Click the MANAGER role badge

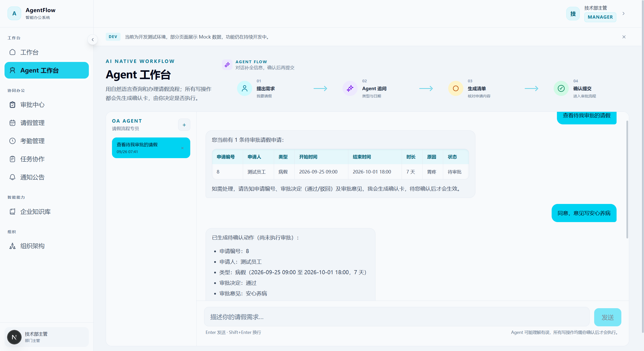(600, 17)
